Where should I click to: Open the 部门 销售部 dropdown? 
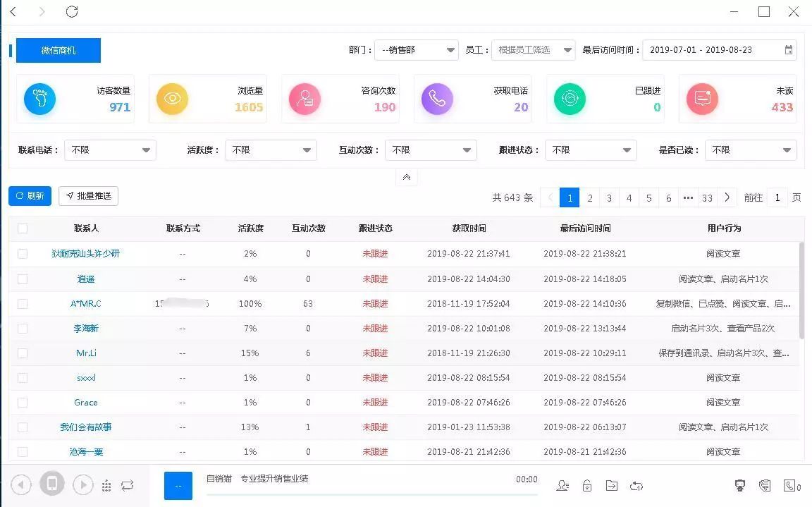pos(417,50)
